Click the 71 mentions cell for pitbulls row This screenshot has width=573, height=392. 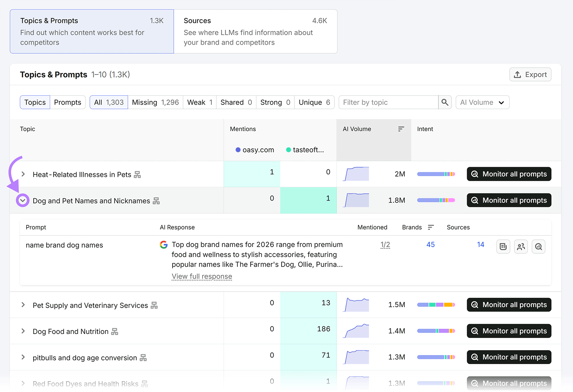(x=309, y=357)
